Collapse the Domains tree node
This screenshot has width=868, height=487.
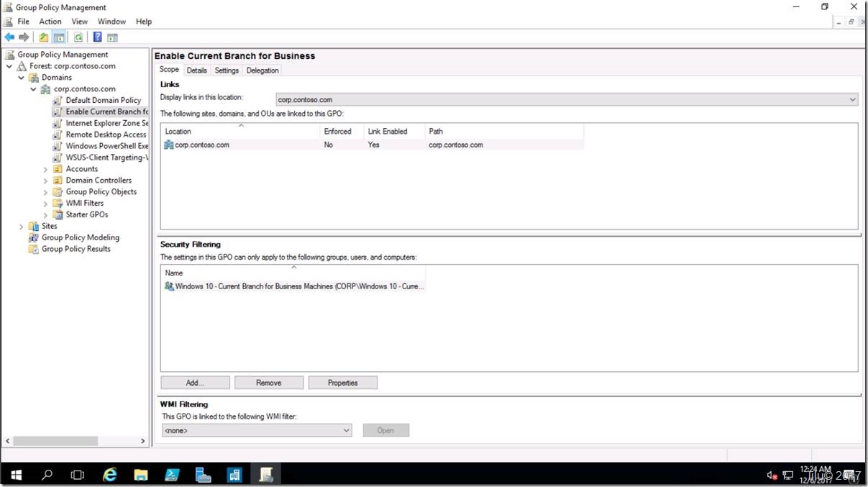click(22, 78)
